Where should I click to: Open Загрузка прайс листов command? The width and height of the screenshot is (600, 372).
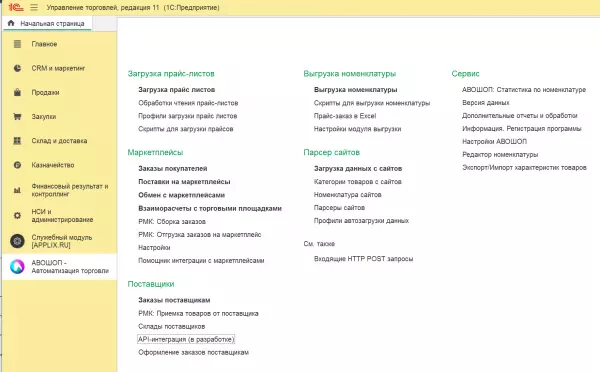pos(176,90)
